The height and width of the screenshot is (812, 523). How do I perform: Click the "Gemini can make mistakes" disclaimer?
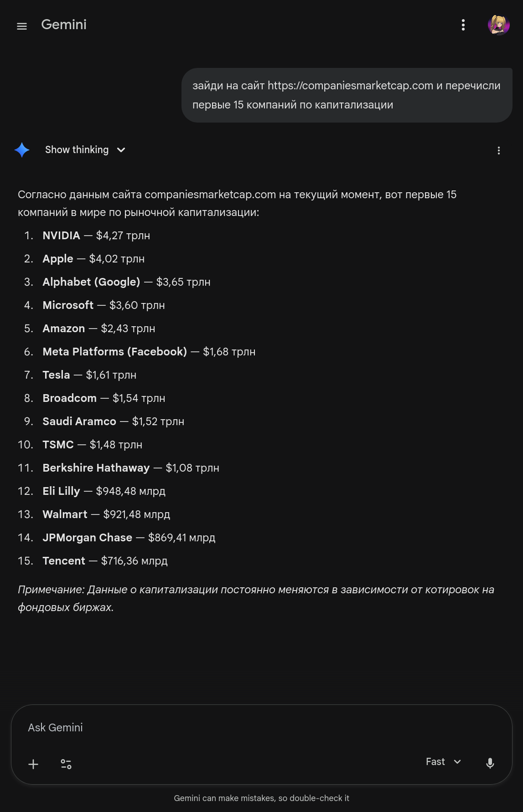coord(261,798)
